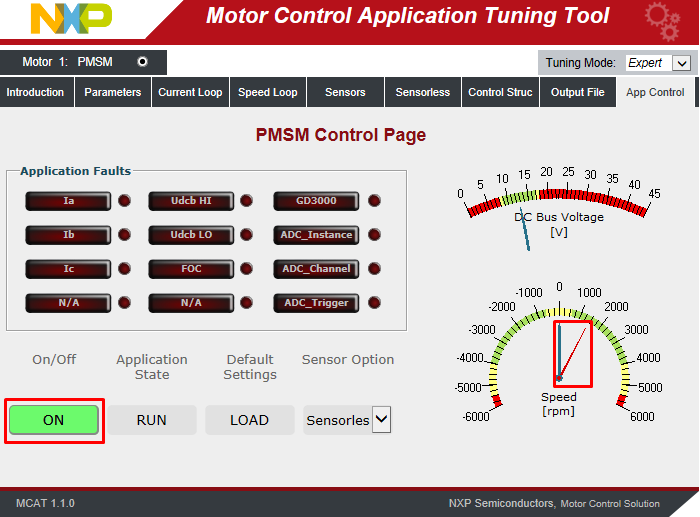Click the Ia fault indicator
Screen dimensions: 700x517
[x=68, y=201]
